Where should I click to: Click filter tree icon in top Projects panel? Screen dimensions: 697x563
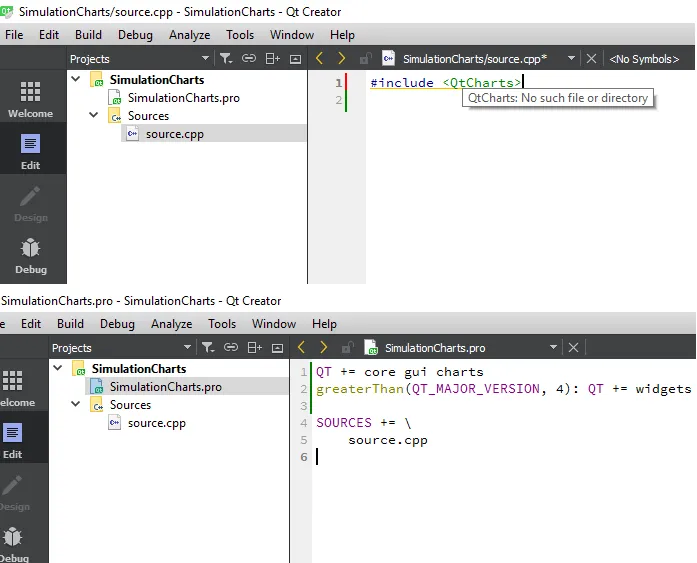pos(226,59)
